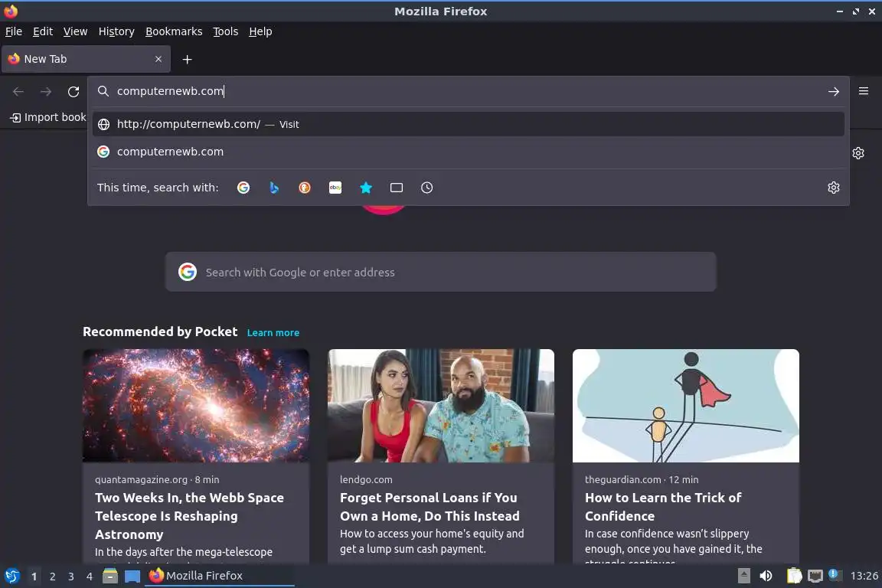The image size is (882, 588).
Task: Open the History menu
Action: point(116,31)
